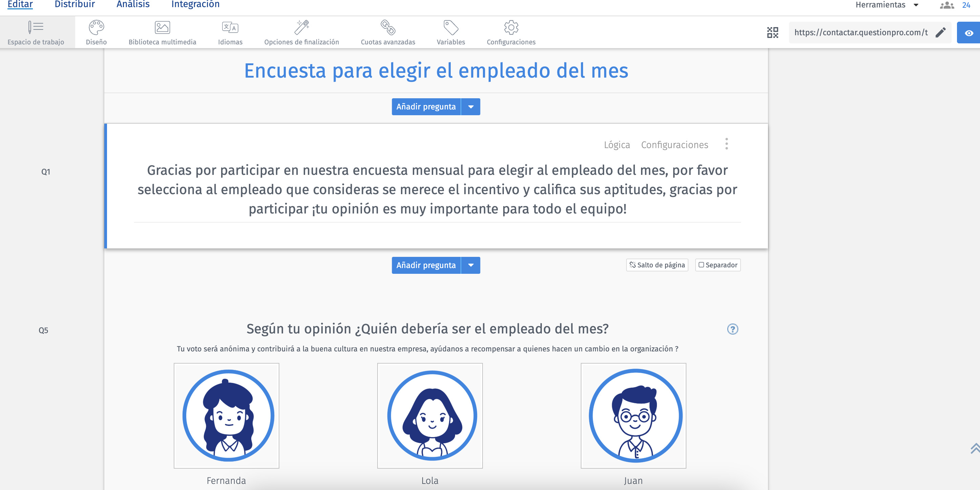Open the Diseño palette icon
980x490 pixels.
[x=96, y=28]
